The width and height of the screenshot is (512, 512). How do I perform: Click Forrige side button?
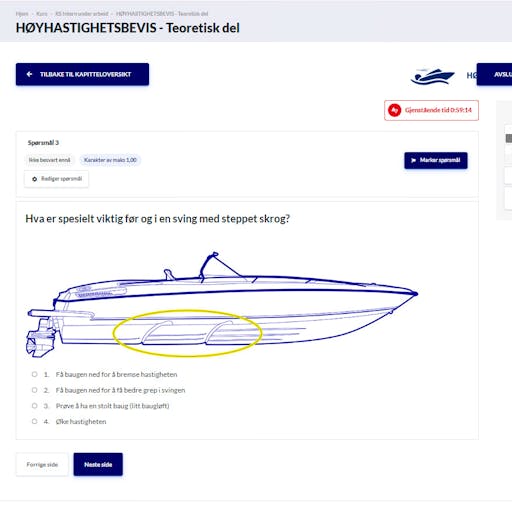click(42, 464)
